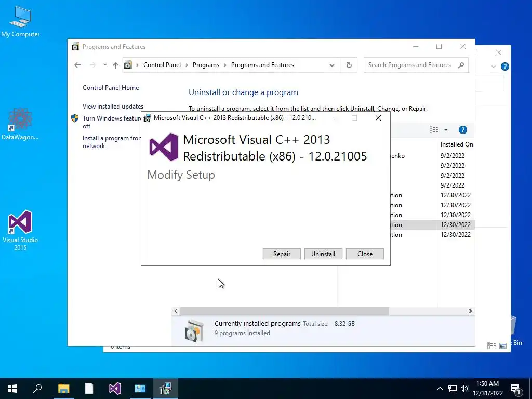Open Visual Studio from the taskbar
532x399 pixels.
(115, 389)
